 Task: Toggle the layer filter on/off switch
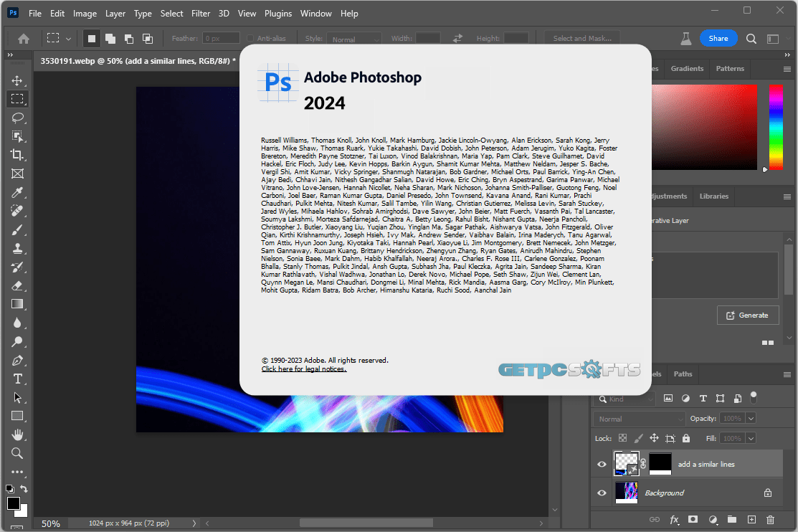tap(754, 397)
